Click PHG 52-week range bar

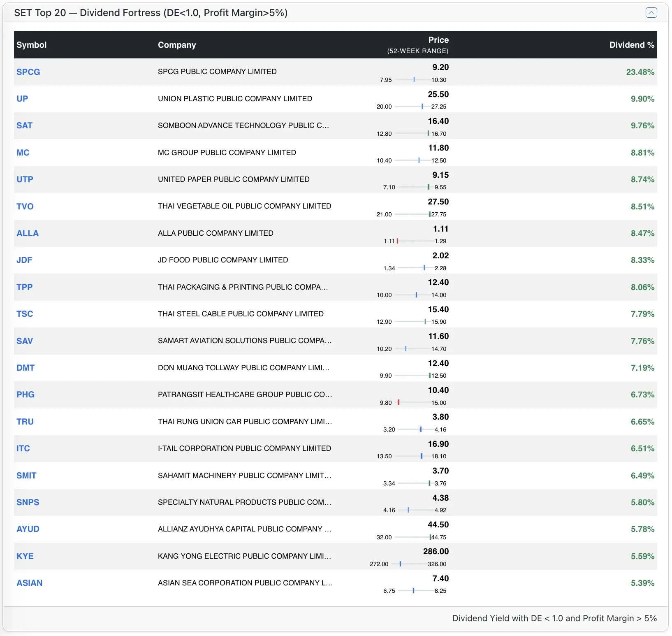(413, 403)
